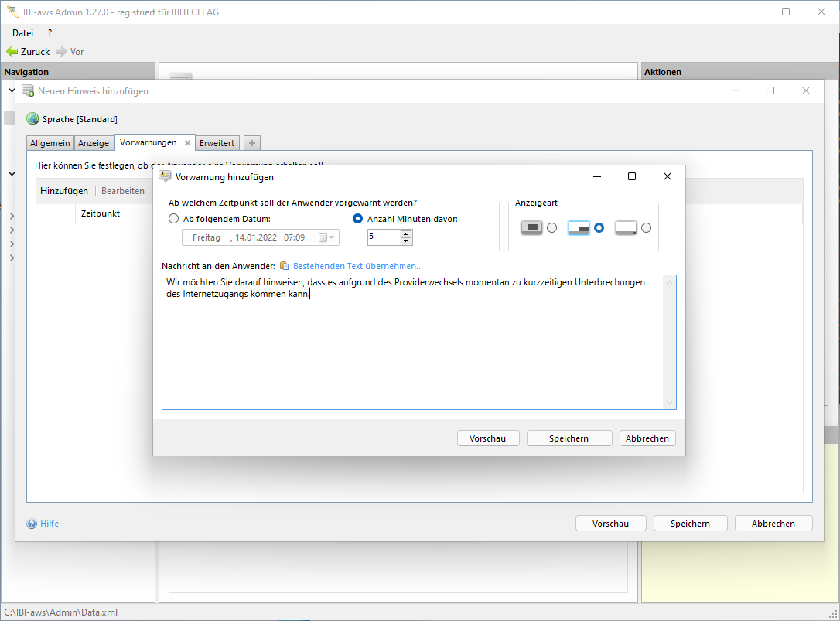Switch to the Erweitert tab
840x621 pixels.
(x=217, y=143)
